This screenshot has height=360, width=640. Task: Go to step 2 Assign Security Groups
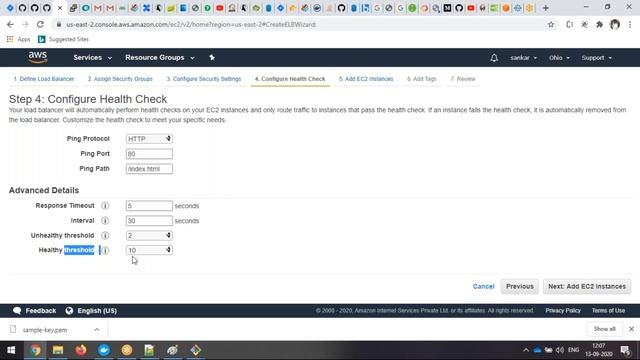(x=120, y=79)
